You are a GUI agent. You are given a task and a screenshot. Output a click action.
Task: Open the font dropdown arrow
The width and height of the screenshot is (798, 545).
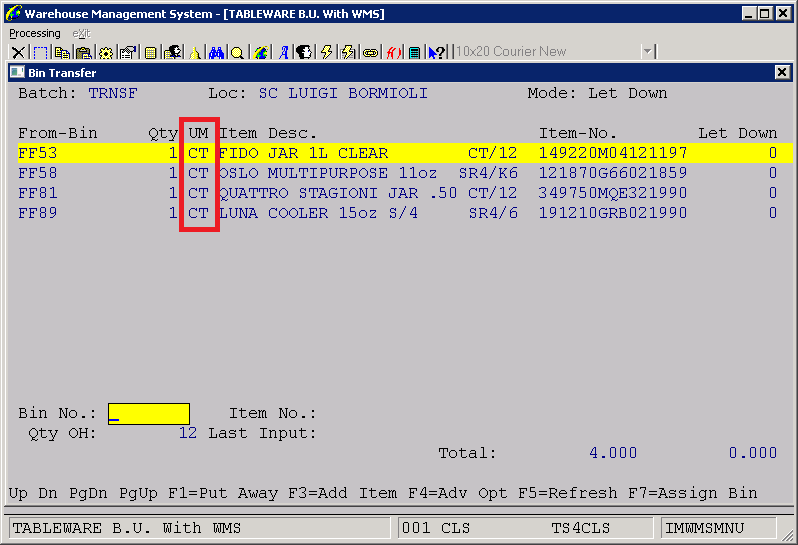tap(647, 51)
